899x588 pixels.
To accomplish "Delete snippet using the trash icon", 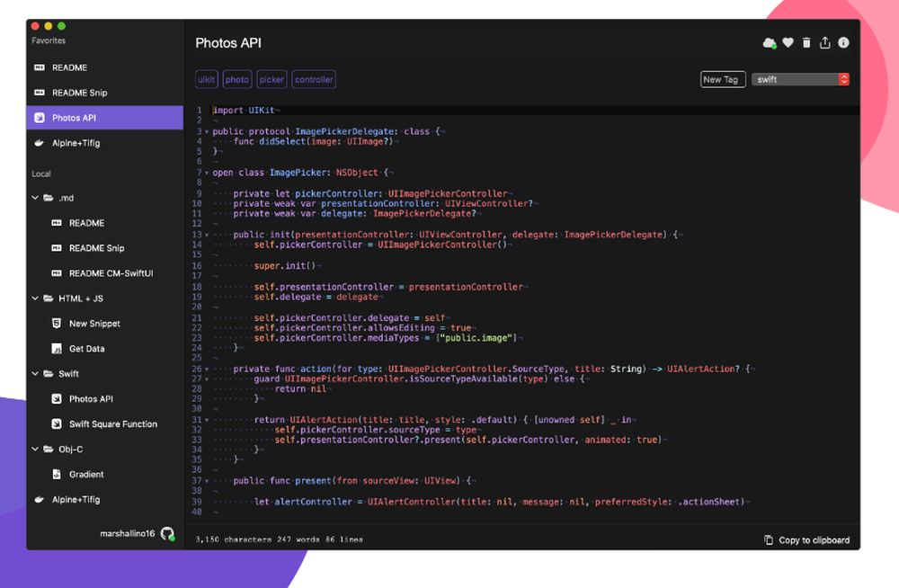I will pos(806,42).
